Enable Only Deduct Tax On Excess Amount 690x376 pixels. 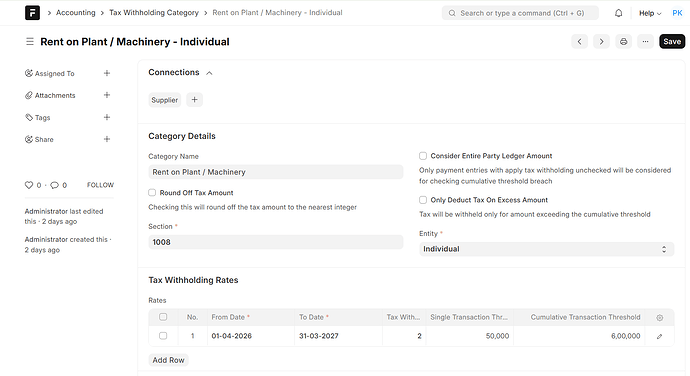click(423, 200)
